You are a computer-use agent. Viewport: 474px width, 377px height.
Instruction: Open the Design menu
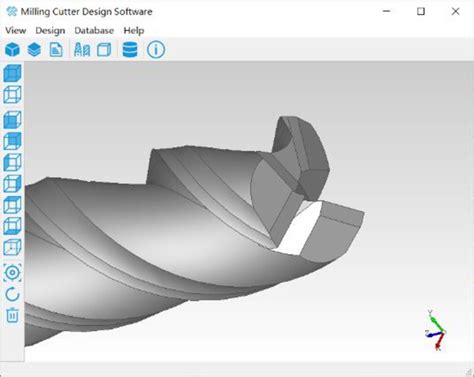tap(50, 30)
